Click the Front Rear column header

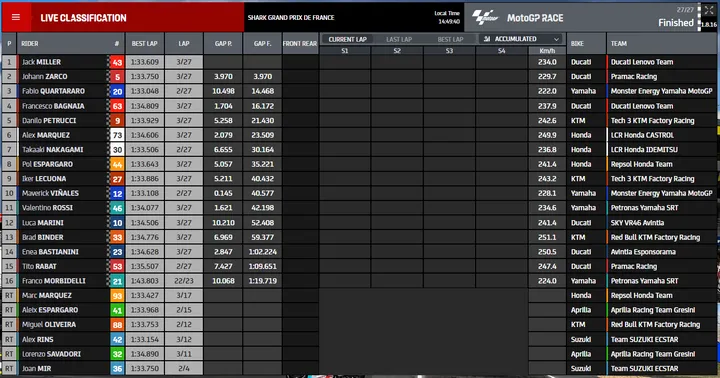coord(300,44)
